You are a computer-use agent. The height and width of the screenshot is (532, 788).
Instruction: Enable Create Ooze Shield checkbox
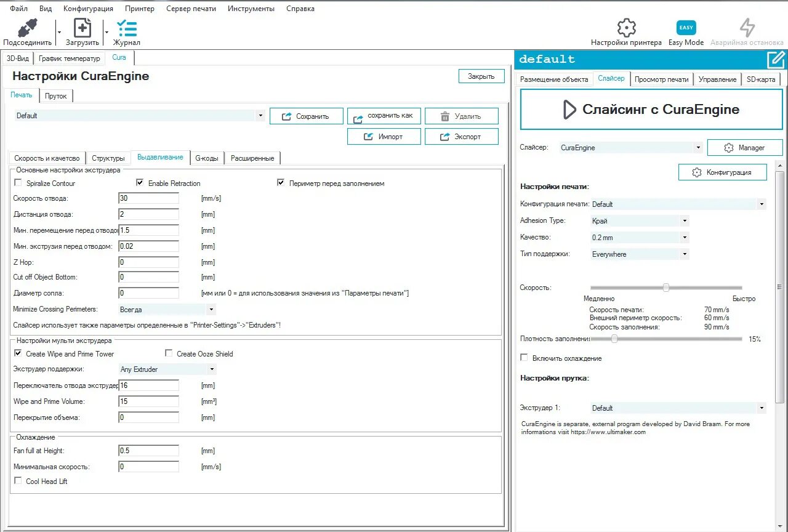point(169,353)
